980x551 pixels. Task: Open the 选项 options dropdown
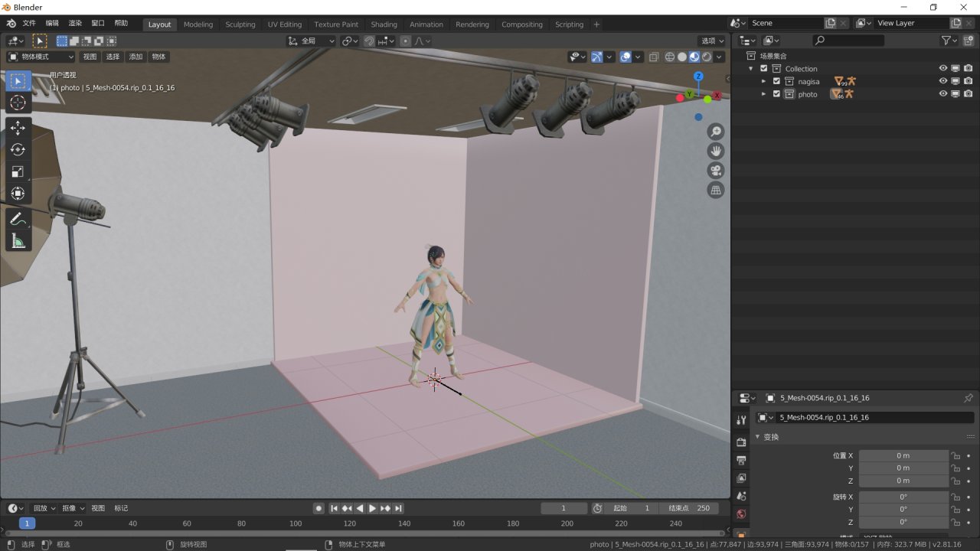(x=712, y=41)
